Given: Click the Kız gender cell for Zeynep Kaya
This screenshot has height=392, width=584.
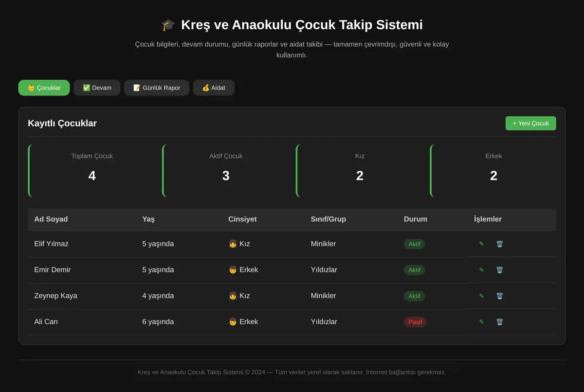Looking at the screenshot, I should coord(239,296).
